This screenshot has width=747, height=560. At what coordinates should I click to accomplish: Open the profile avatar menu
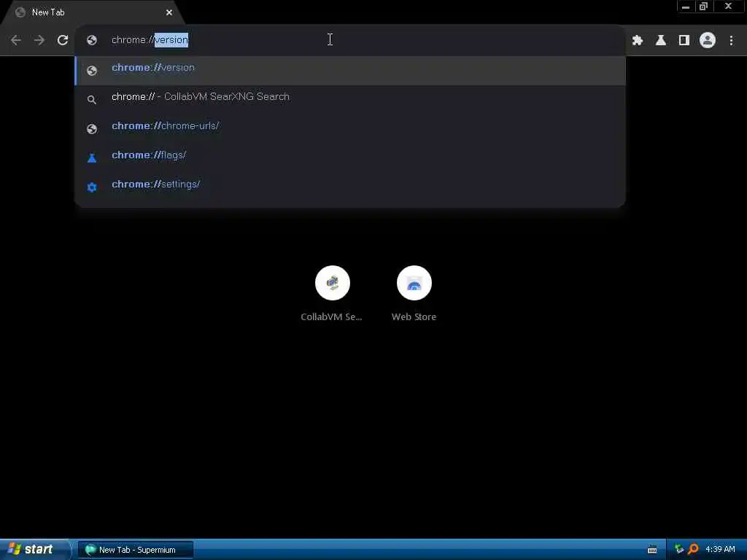pos(708,41)
